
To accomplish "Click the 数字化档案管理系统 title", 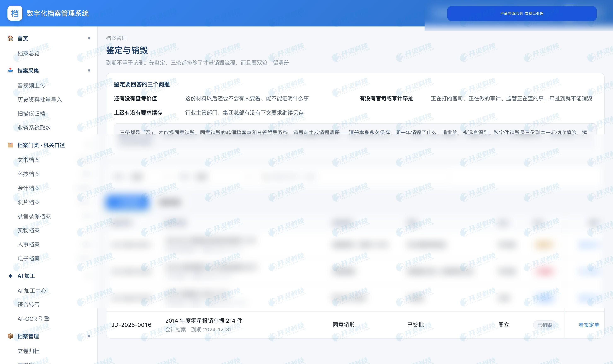I will [x=58, y=13].
